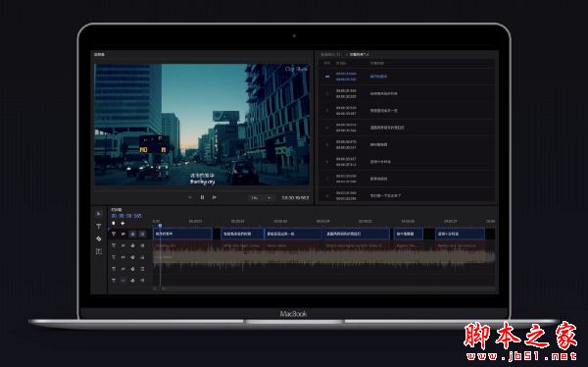Image resolution: width=588 pixels, height=367 pixels.
Task: Step back to the previous frame in preview
Action: (190, 197)
